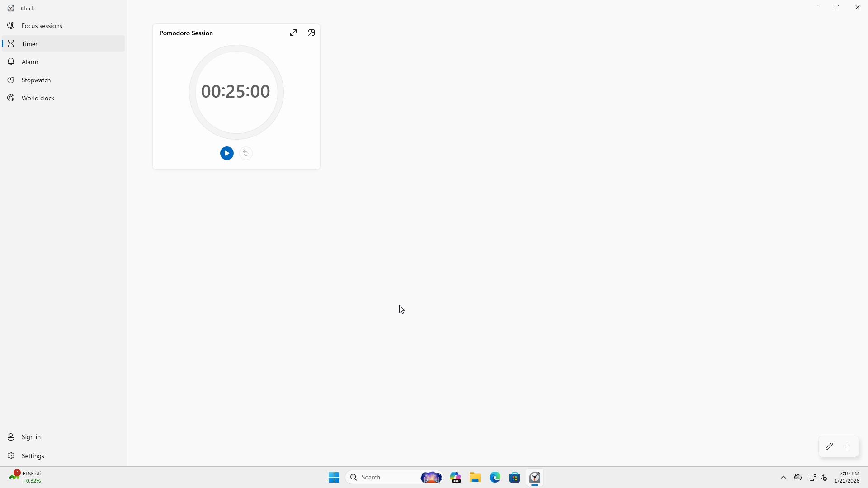This screenshot has width=868, height=488.
Task: Expand the Pomodoro timer to full view
Action: (x=293, y=33)
